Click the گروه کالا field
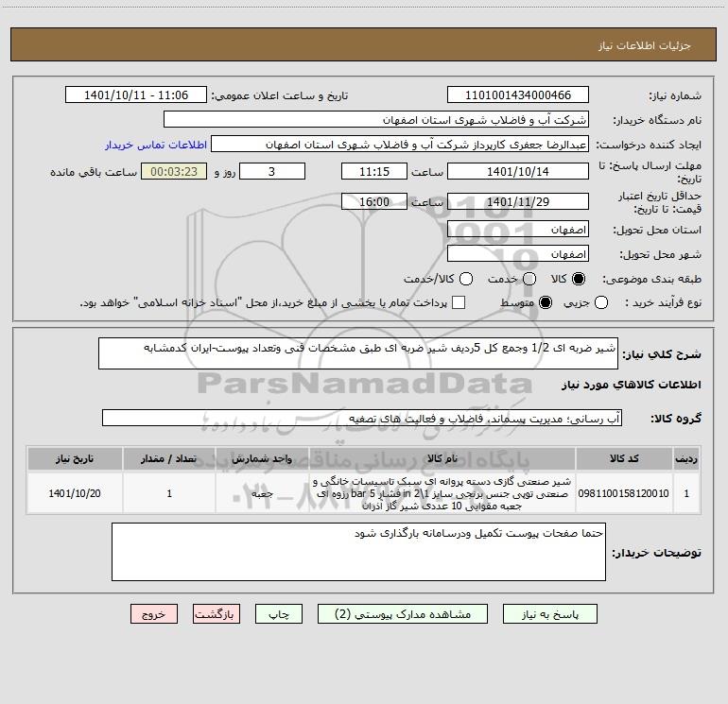The image size is (728, 704). (x=362, y=418)
